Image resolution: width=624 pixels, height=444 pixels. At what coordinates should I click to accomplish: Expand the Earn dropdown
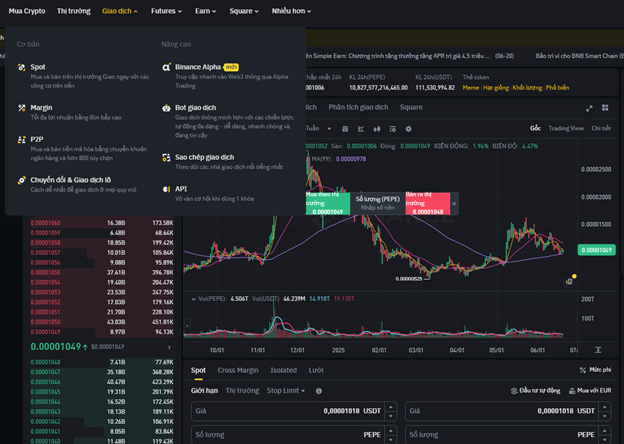(205, 11)
